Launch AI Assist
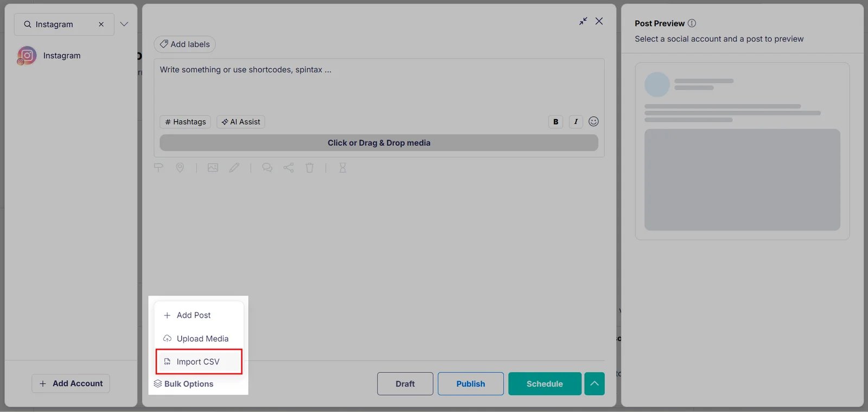This screenshot has height=412, width=868. tap(241, 122)
